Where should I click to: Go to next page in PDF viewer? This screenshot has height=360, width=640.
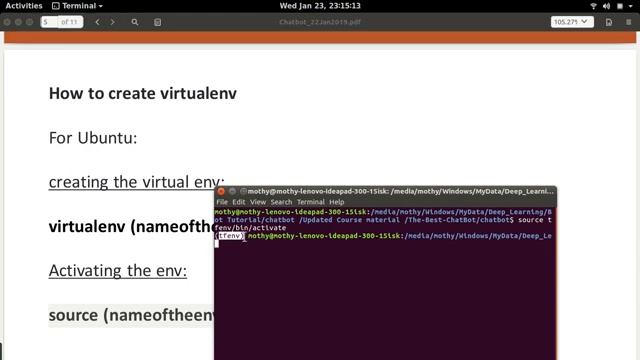(113, 22)
